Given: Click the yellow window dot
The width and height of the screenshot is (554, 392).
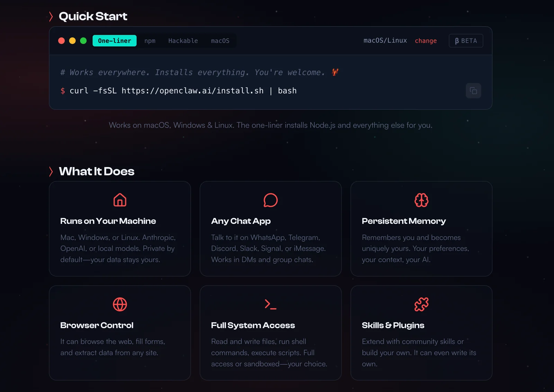Looking at the screenshot, I should (x=72, y=41).
